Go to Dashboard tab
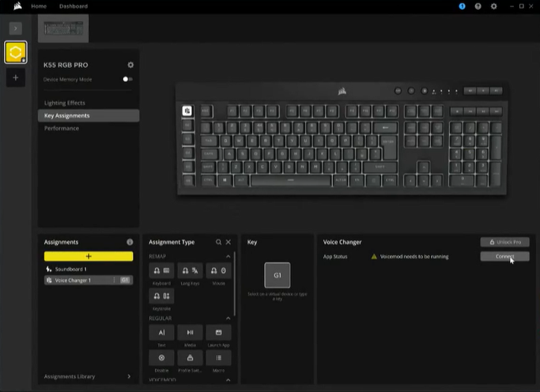 click(74, 6)
